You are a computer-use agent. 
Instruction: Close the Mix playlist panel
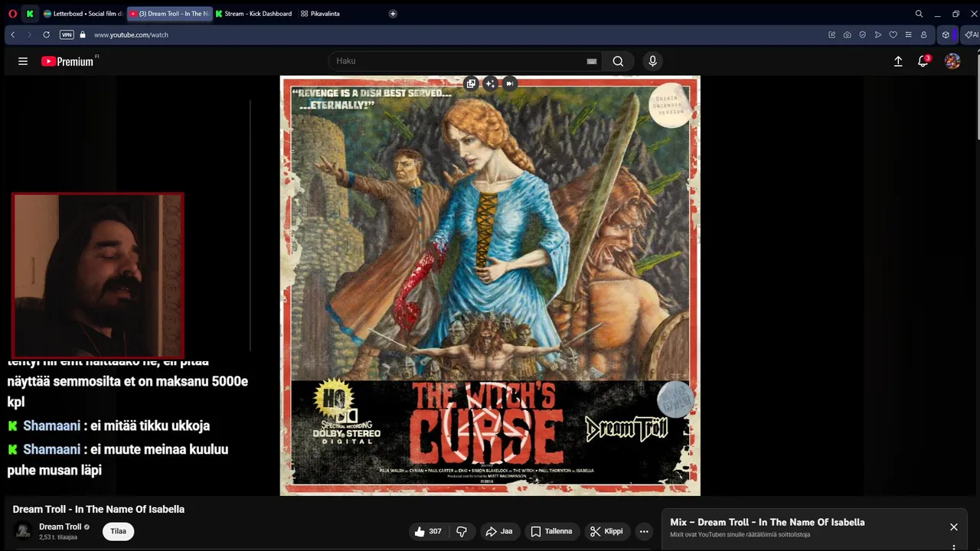954,527
